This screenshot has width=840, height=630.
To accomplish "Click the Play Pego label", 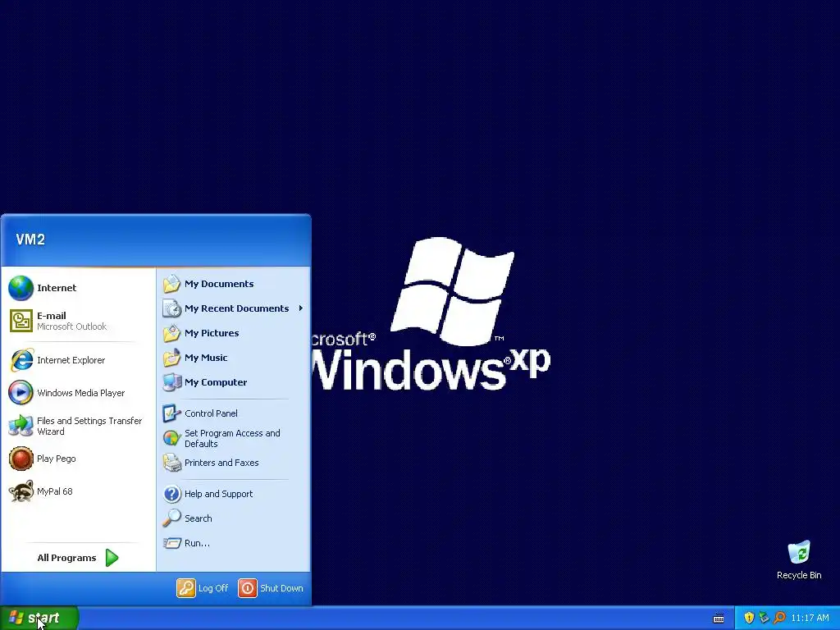I will point(57,459).
